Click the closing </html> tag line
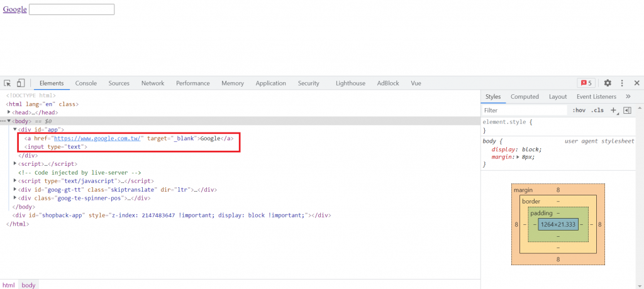The width and height of the screenshot is (644, 289). point(18,224)
